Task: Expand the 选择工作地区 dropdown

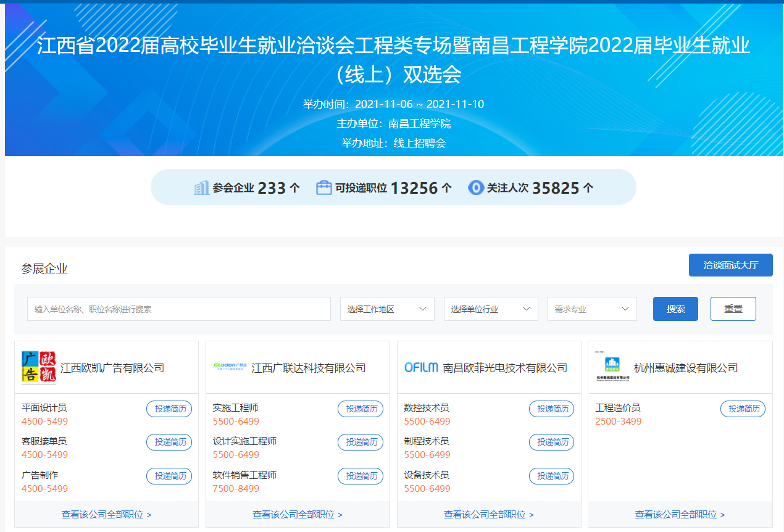Action: coord(387,309)
